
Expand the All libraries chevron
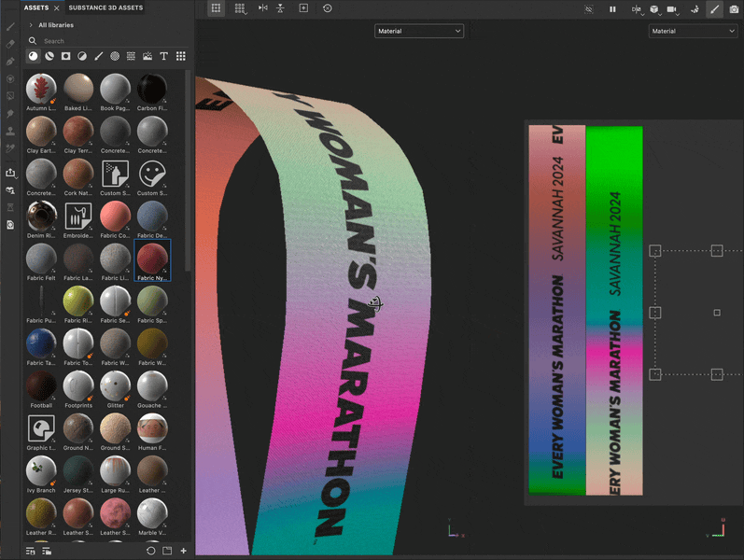click(31, 25)
